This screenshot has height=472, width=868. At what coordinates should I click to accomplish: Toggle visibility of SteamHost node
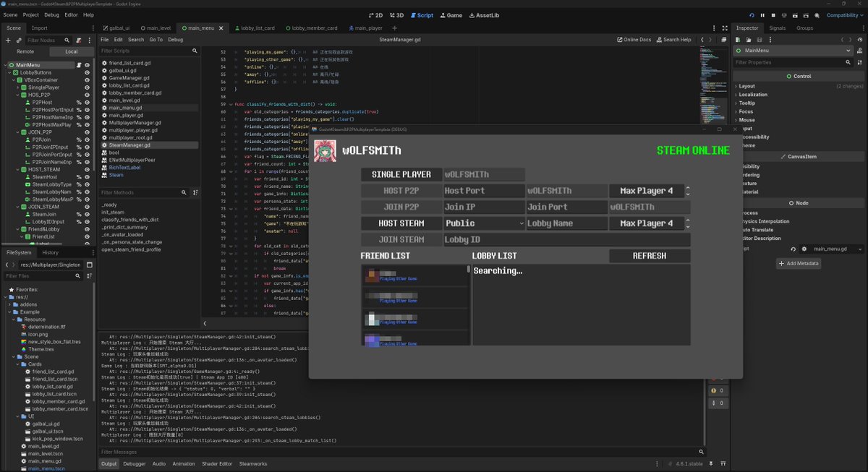point(87,177)
